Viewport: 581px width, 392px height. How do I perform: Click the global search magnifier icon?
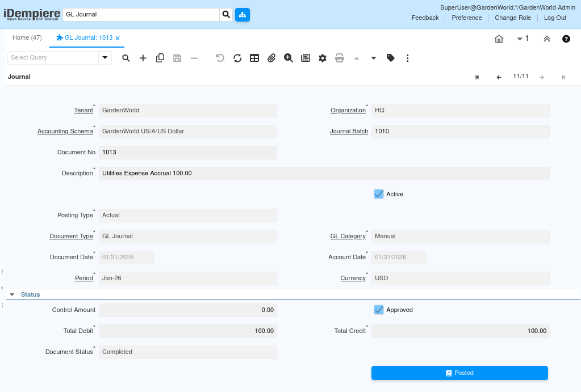click(x=226, y=14)
